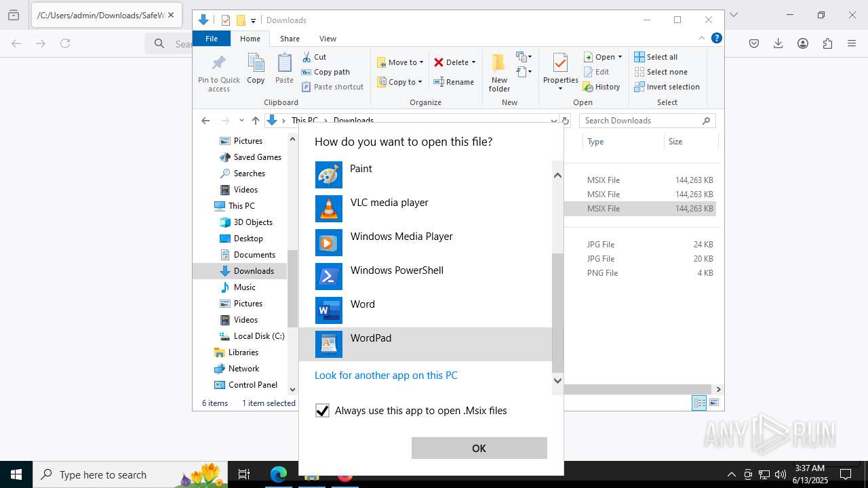The height and width of the screenshot is (488, 868).
Task: Switch to the Share ribbon tab
Action: [290, 39]
